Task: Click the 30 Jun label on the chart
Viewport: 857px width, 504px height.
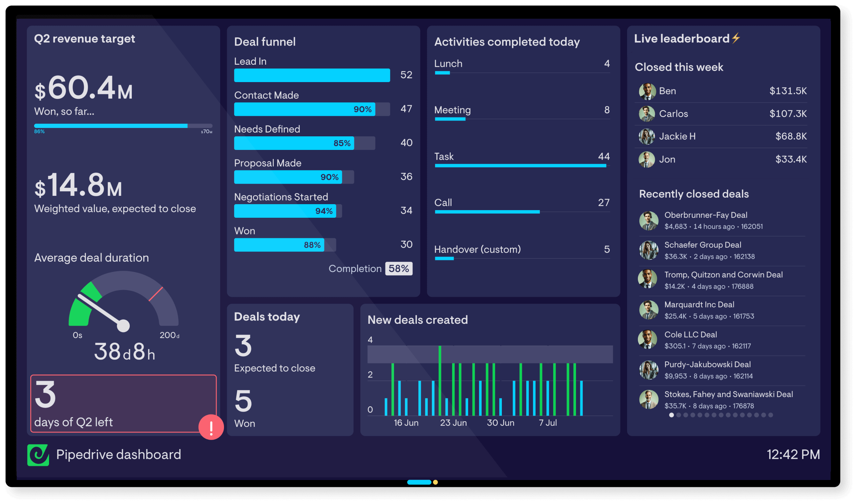Action: (x=500, y=423)
